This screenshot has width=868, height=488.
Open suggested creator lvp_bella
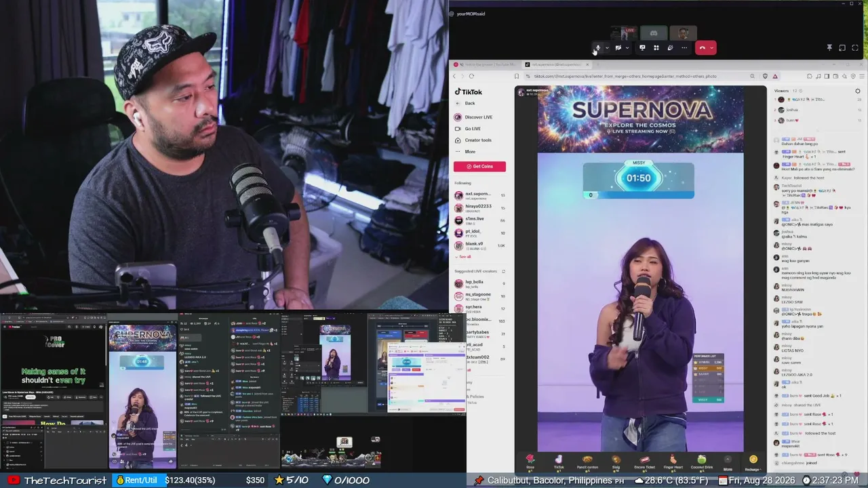pos(480,283)
